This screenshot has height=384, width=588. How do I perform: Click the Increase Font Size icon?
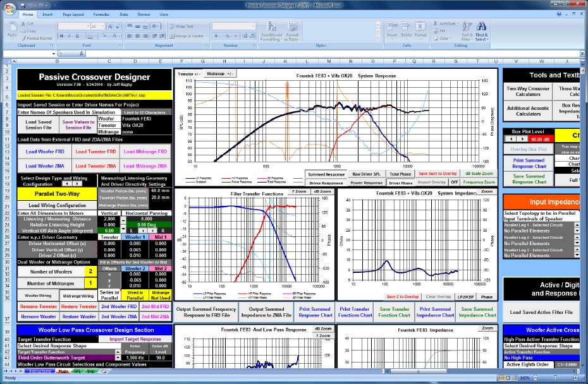tap(110, 27)
